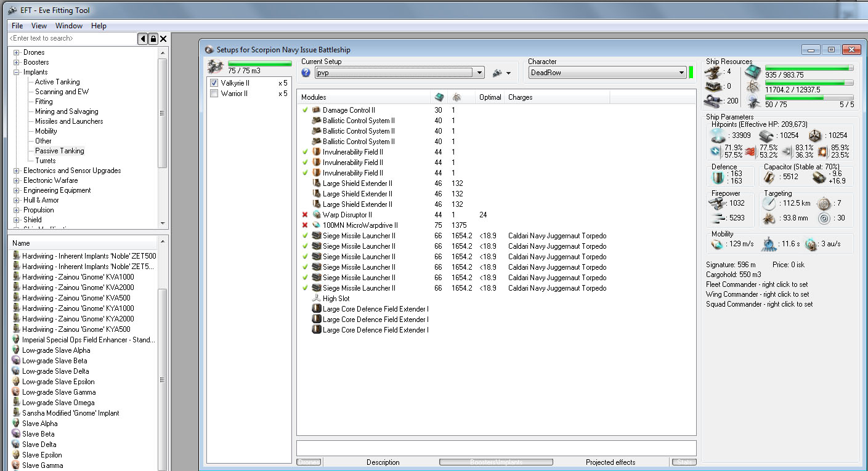Click the launcher hardpoints icon in Ship Resources
The width and height of the screenshot is (868, 471).
point(714,86)
